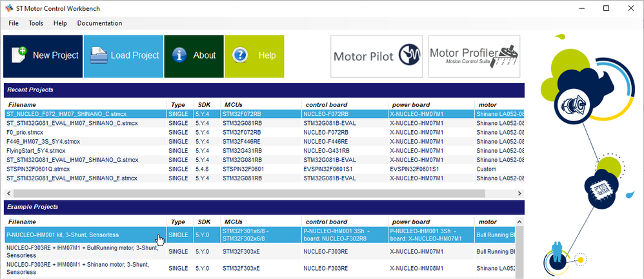
Task: Select P-NUCLEO-IHM001 kit example project
Action: click(x=260, y=235)
